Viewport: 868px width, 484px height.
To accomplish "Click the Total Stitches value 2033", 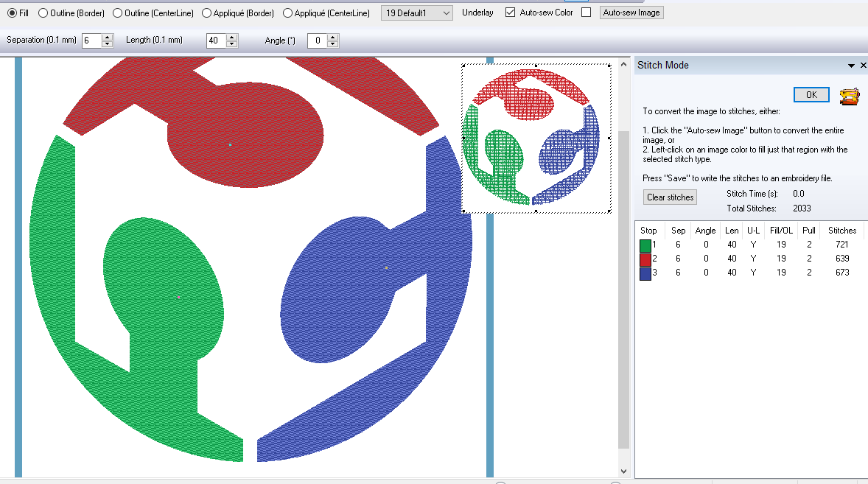I will (x=802, y=208).
